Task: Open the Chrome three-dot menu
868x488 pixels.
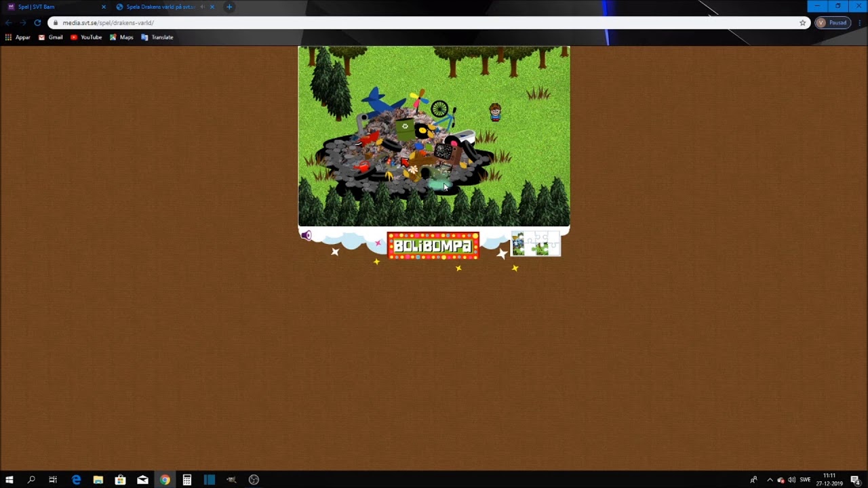Action: pos(859,22)
